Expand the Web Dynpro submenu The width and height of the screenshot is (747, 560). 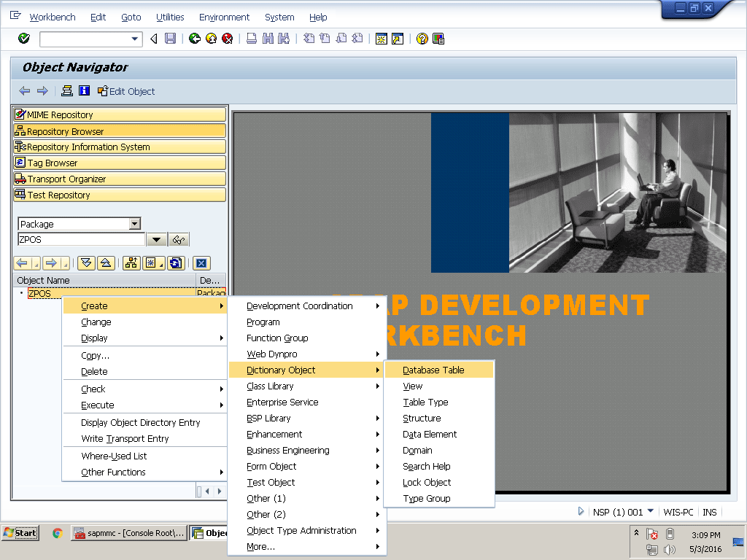(377, 354)
